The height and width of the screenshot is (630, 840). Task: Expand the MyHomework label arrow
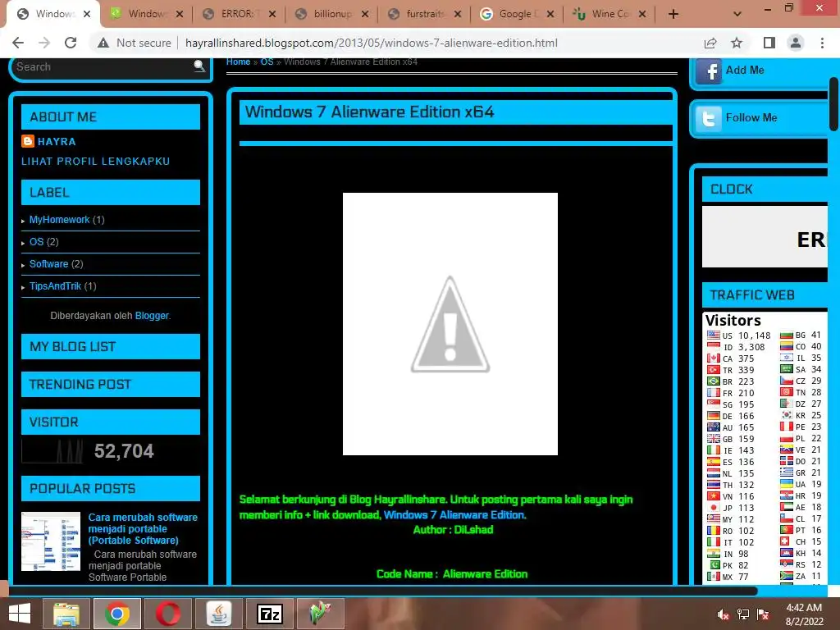23,221
